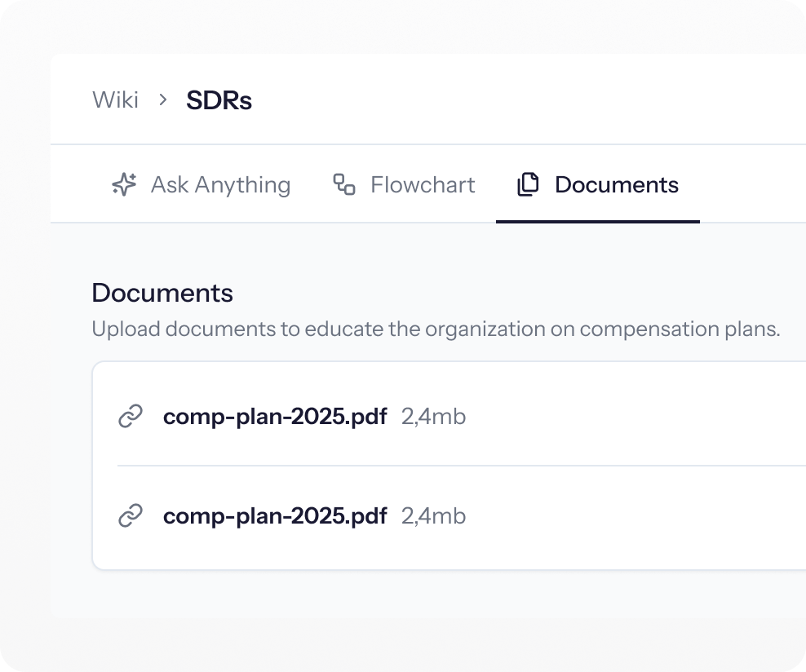Click the sparkle icon beside Ask Anything

point(124,184)
